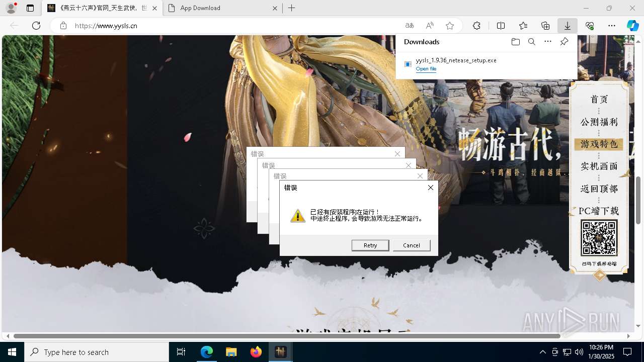The height and width of the screenshot is (362, 644).
Task: Click the Translate page icon
Action: (x=410, y=26)
